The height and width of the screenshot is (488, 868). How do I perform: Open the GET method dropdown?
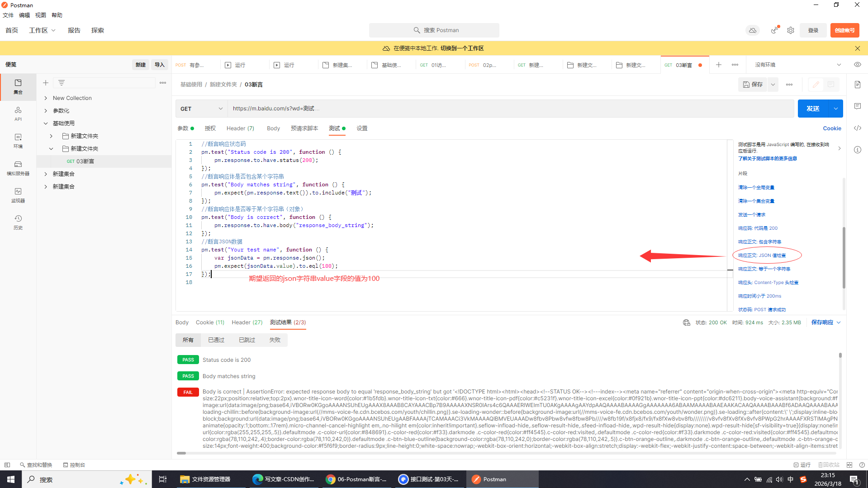202,109
